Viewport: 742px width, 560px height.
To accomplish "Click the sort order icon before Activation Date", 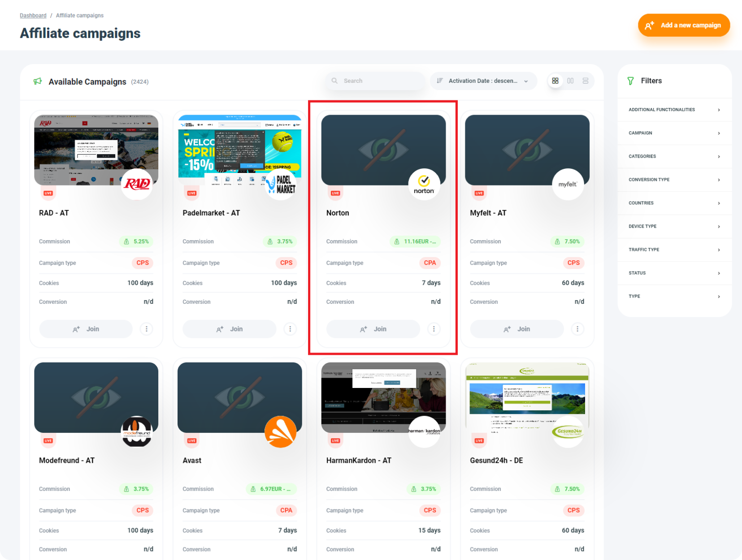I will point(439,81).
